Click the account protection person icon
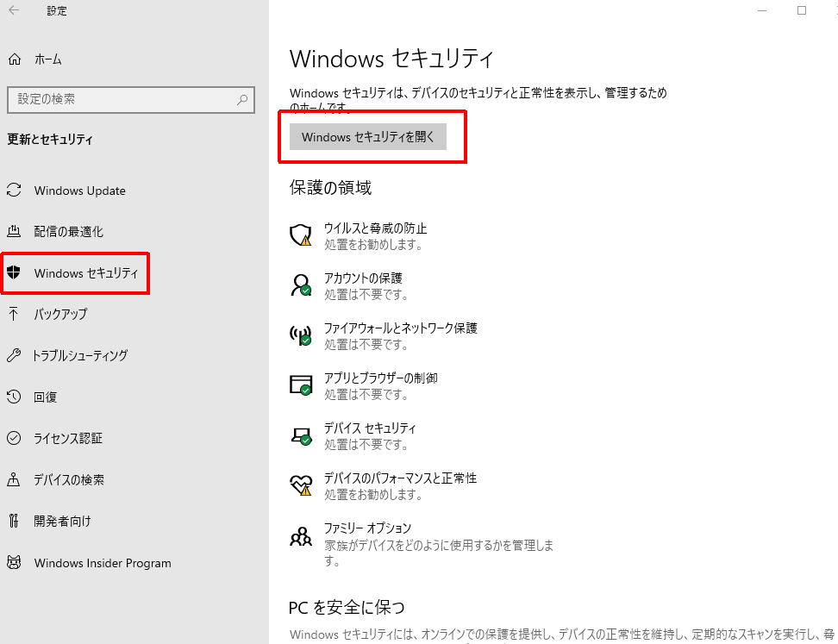838x644 pixels. [300, 285]
